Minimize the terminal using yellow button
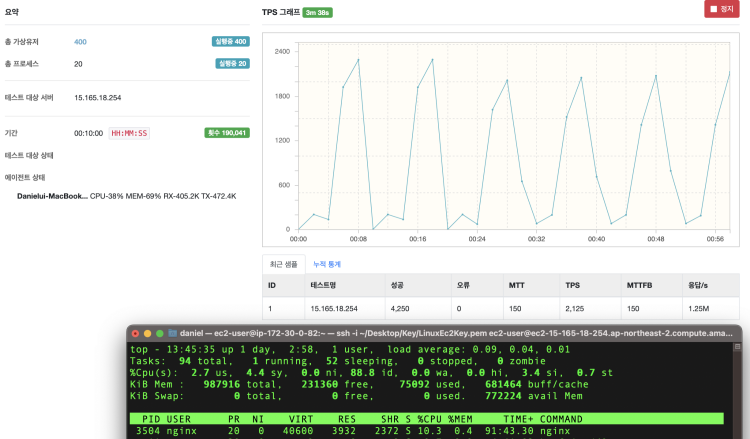The height and width of the screenshot is (439, 750). point(146,333)
